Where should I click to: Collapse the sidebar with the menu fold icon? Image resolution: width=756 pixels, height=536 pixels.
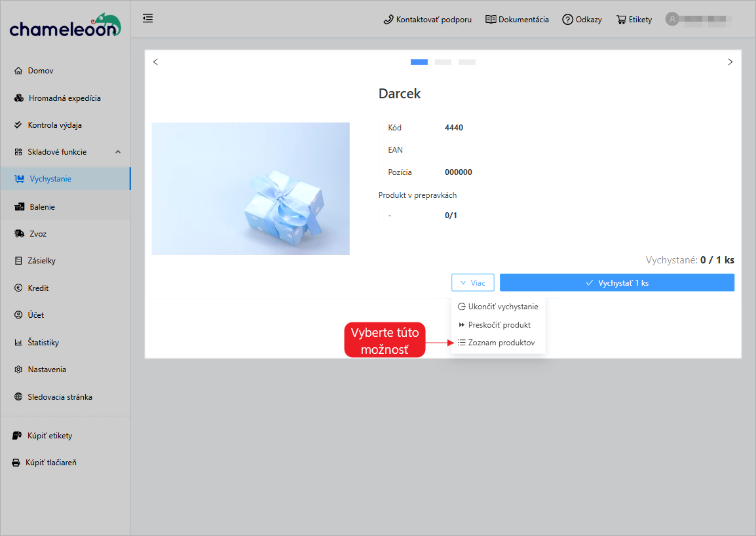[x=148, y=18]
